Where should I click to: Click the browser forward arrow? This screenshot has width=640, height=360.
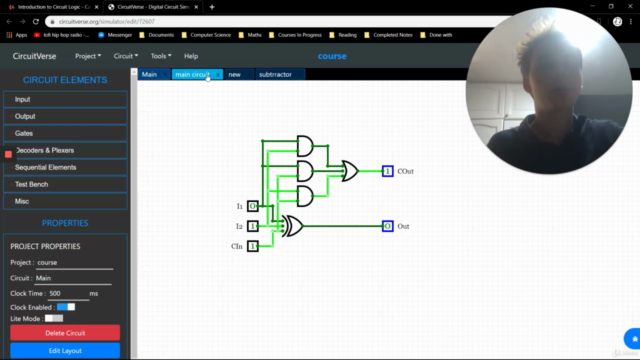[x=22, y=21]
